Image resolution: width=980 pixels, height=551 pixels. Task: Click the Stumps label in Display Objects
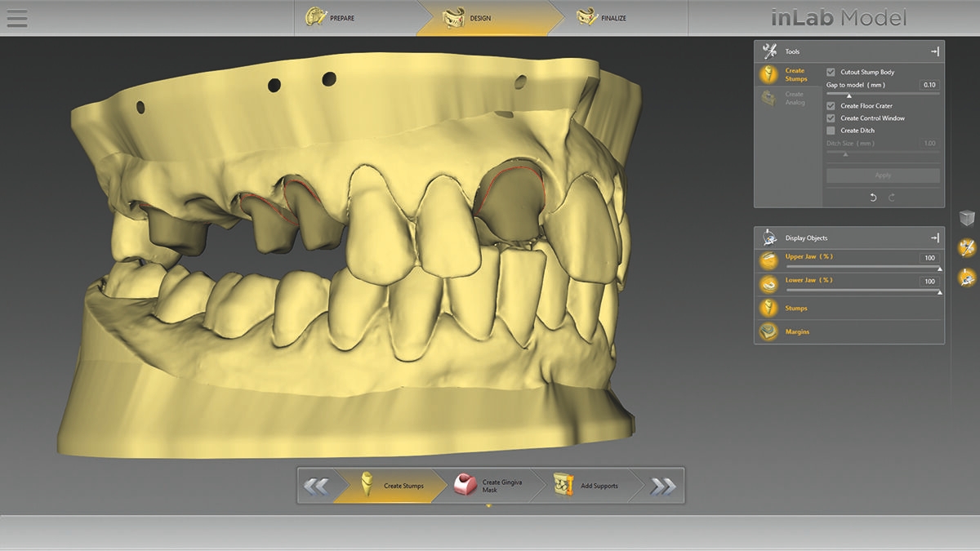[796, 309]
